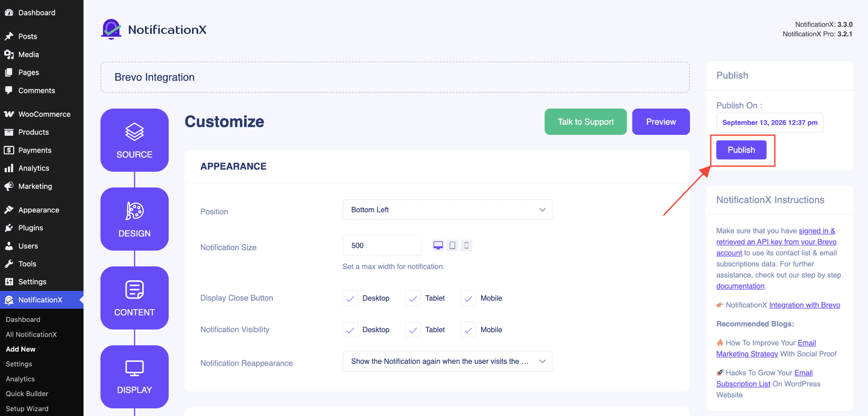Click the WooCommerce logo icon in sidebar
The width and height of the screenshot is (868, 416).
coord(9,114)
